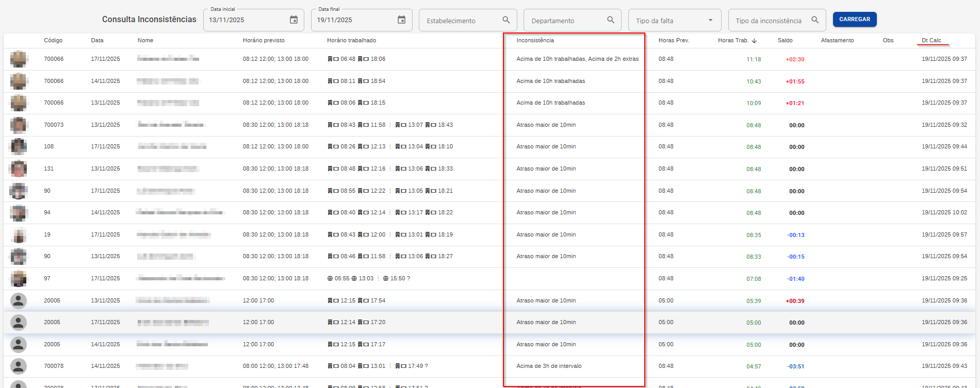Viewport: 980px width, 388px height.
Task: Click avatar photo of code 131 row
Action: (x=19, y=169)
